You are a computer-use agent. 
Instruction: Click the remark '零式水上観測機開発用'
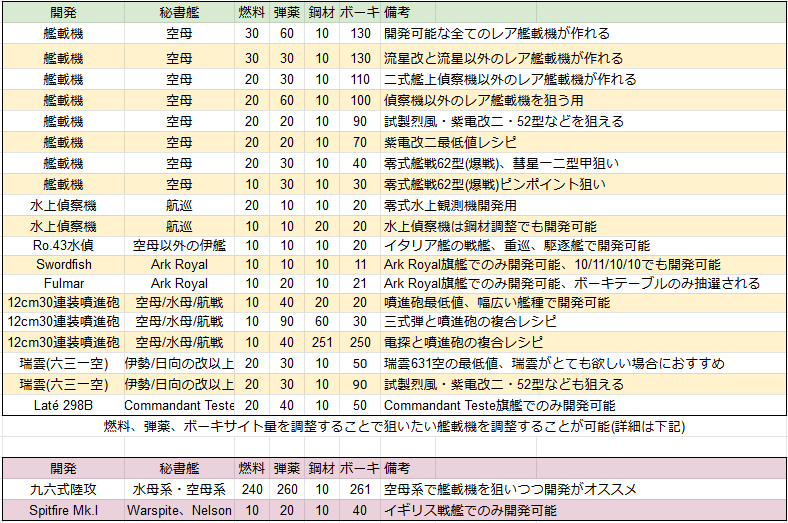click(x=450, y=205)
